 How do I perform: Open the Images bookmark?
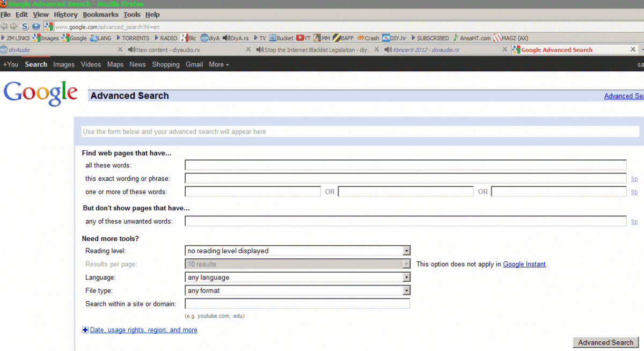46,38
